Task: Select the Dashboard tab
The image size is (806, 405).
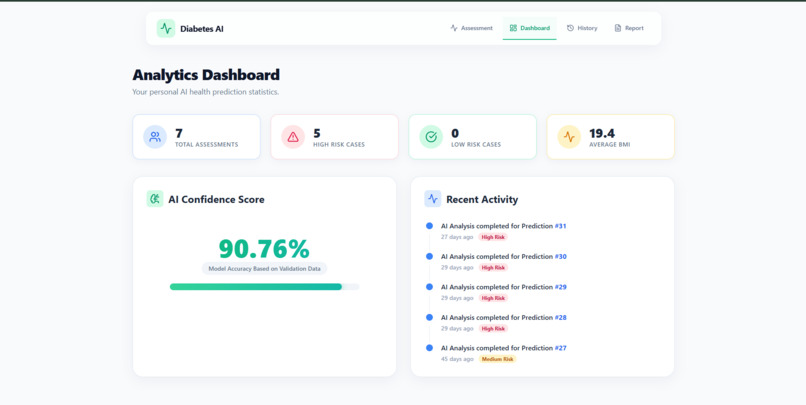Action: [529, 28]
